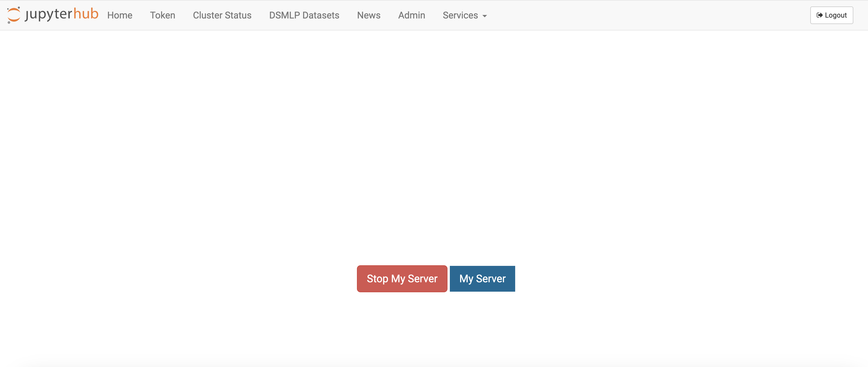This screenshot has height=367, width=868.
Task: Open the DSMLP Datasets page
Action: tap(304, 15)
